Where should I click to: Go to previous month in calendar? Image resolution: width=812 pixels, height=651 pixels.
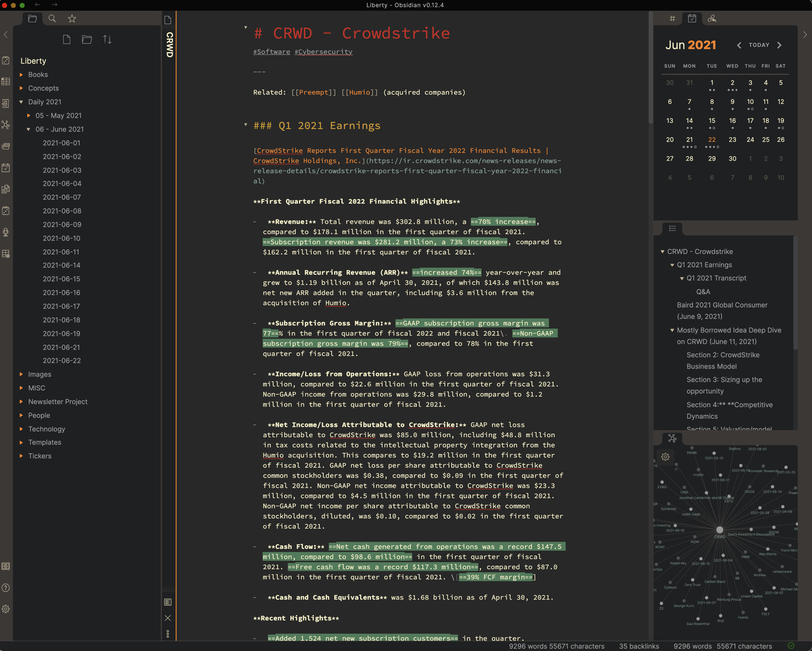pos(739,45)
